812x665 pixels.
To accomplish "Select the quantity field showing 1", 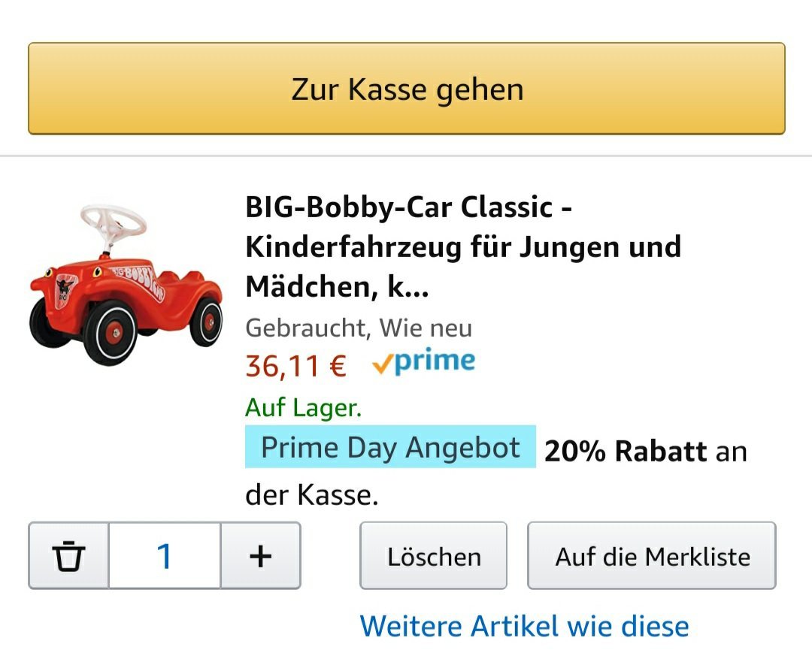I will 165,556.
